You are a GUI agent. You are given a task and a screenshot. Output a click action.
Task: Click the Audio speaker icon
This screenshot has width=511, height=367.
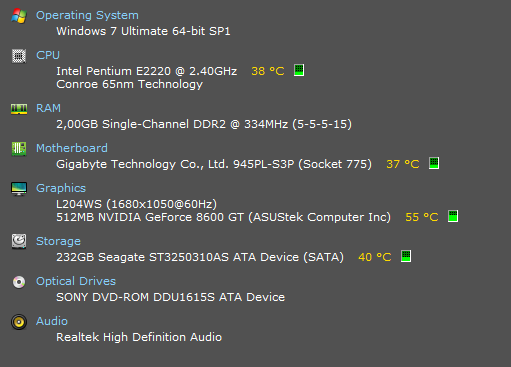pyautogui.click(x=19, y=322)
